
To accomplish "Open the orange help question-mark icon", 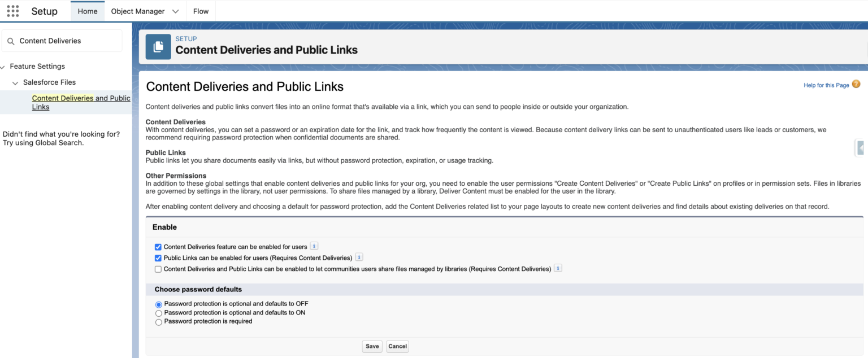I will coord(856,84).
